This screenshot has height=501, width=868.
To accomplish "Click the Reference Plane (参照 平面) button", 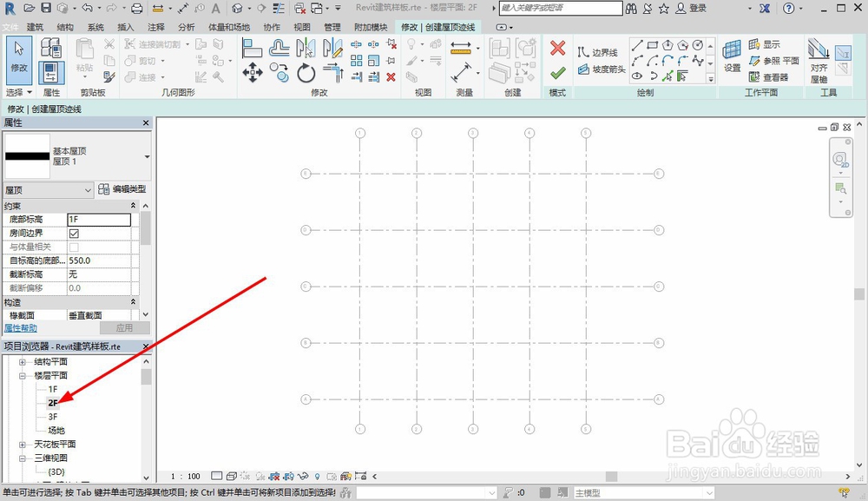I will coord(774,61).
